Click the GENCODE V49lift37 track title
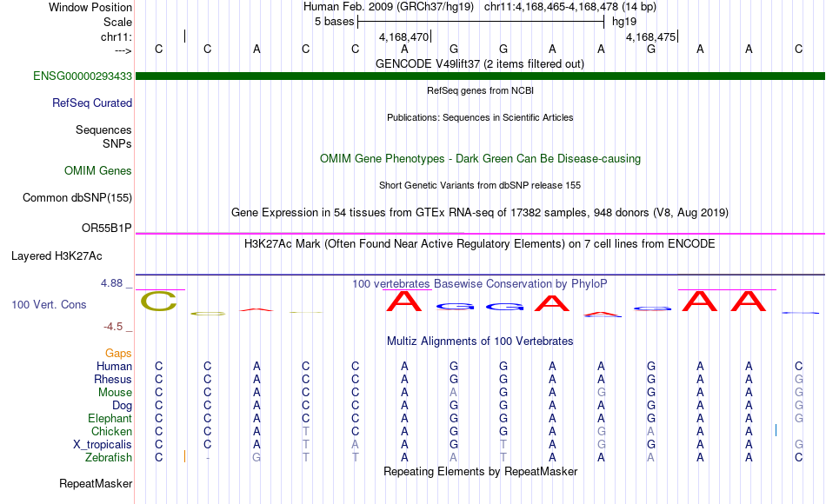 pos(480,63)
